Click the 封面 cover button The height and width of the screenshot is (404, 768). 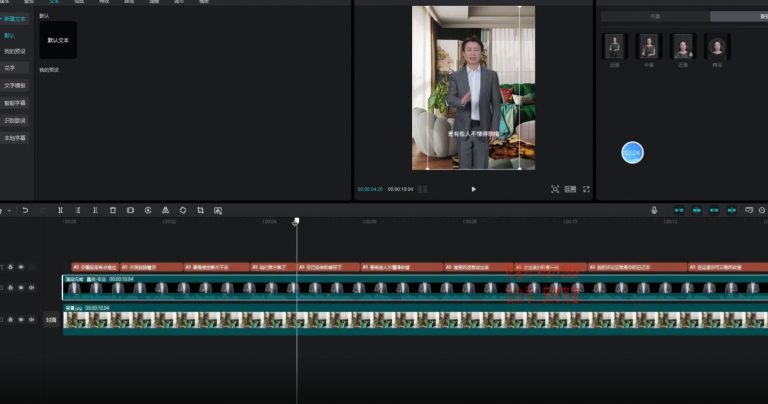coord(50,320)
